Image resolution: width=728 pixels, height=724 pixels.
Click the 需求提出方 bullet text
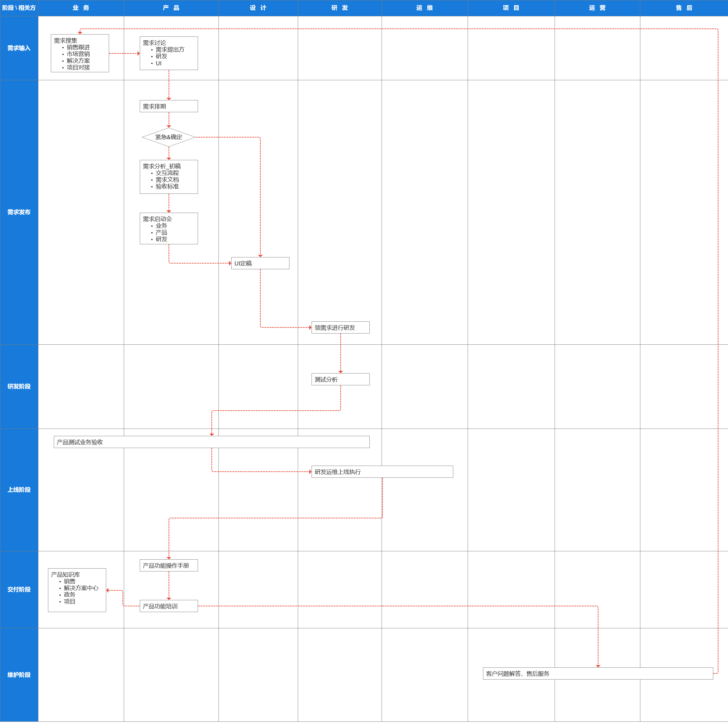click(x=170, y=49)
